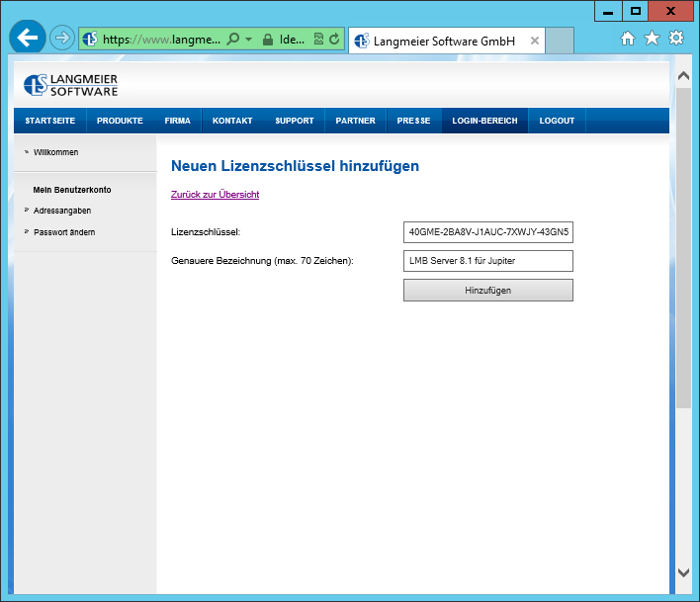Minimize the browser window
The width and height of the screenshot is (700, 602).
pyautogui.click(x=608, y=11)
